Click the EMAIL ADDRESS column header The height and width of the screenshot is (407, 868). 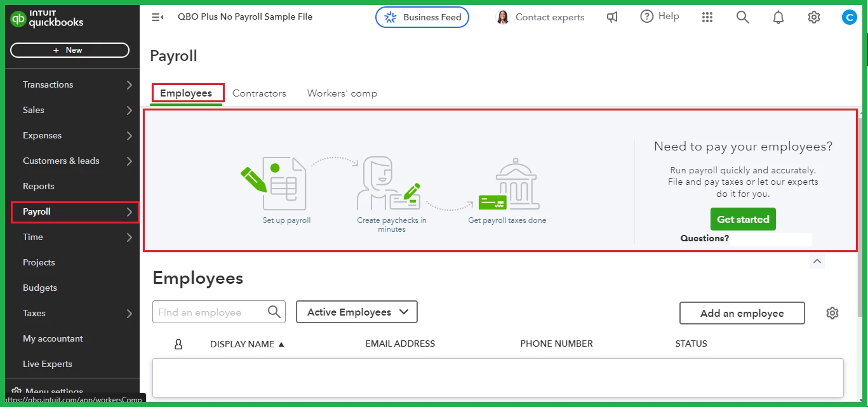[x=400, y=344]
